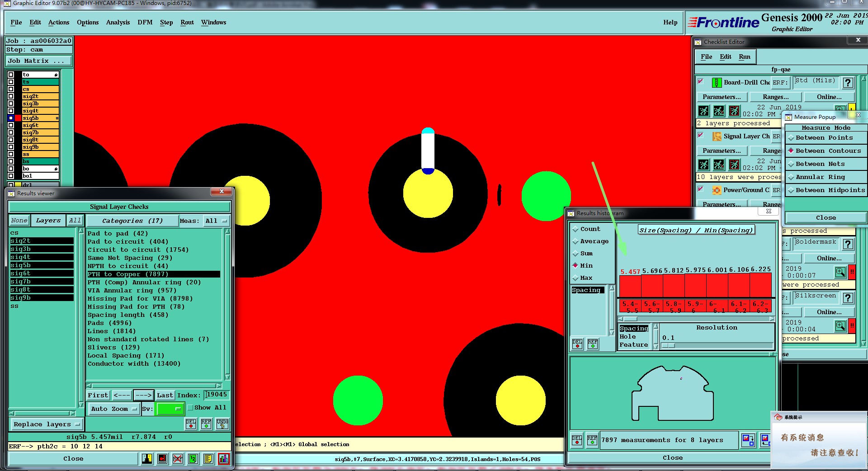
Task: Click REF icon in Results viewer
Action: [x=206, y=424]
